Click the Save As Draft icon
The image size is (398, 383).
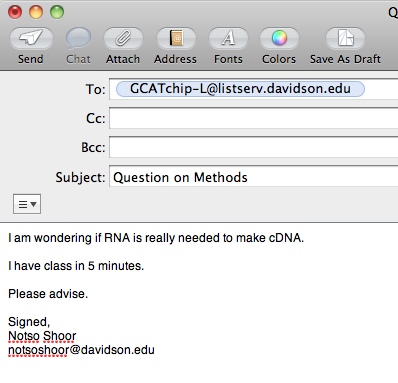tap(345, 38)
